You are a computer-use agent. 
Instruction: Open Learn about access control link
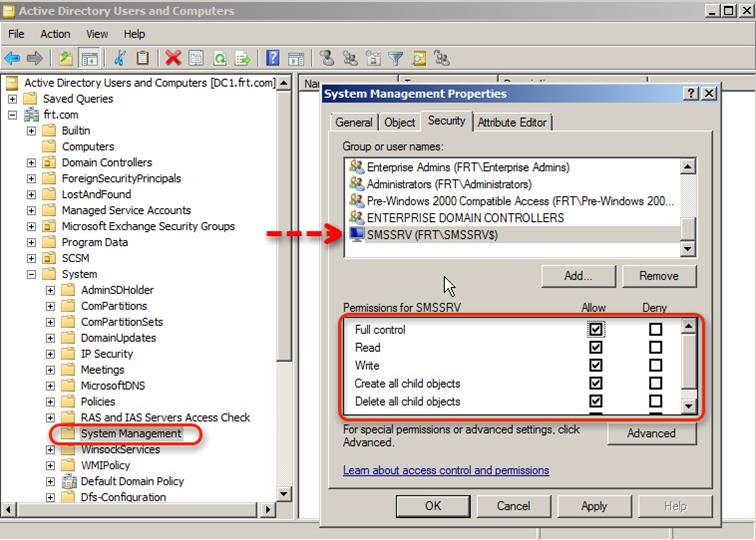coord(446,470)
